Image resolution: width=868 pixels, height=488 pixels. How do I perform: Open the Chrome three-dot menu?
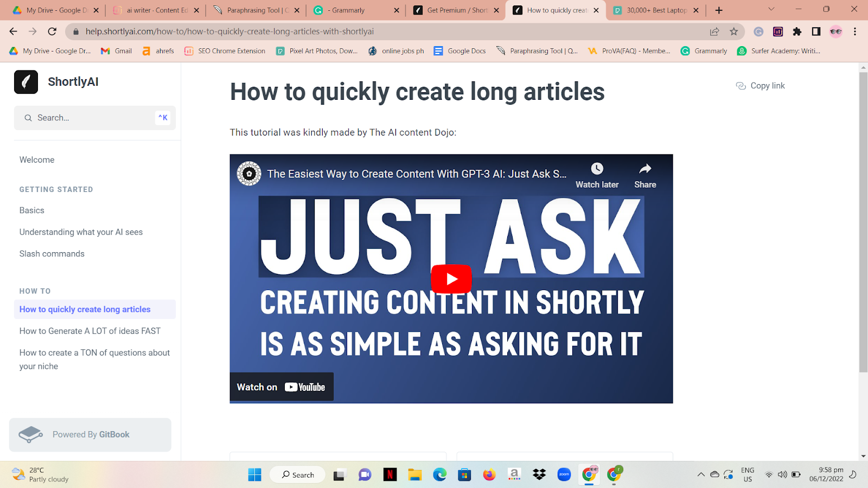coord(855,31)
